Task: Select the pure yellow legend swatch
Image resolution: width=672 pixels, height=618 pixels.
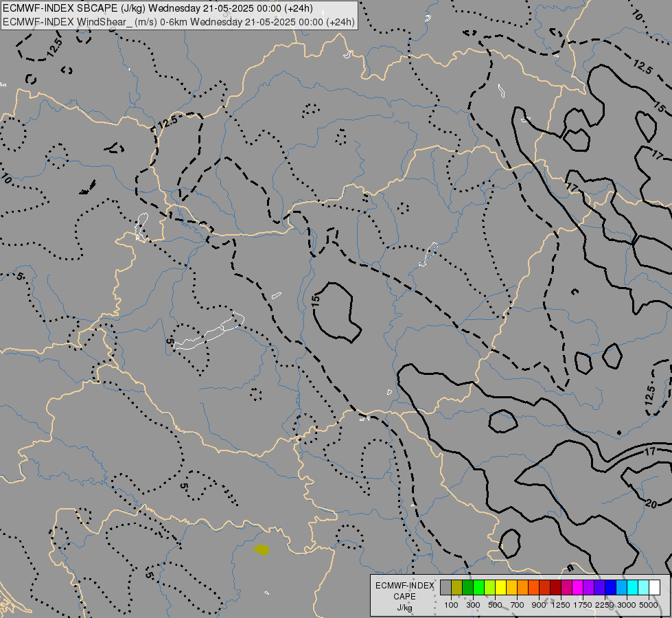Action: [x=500, y=587]
